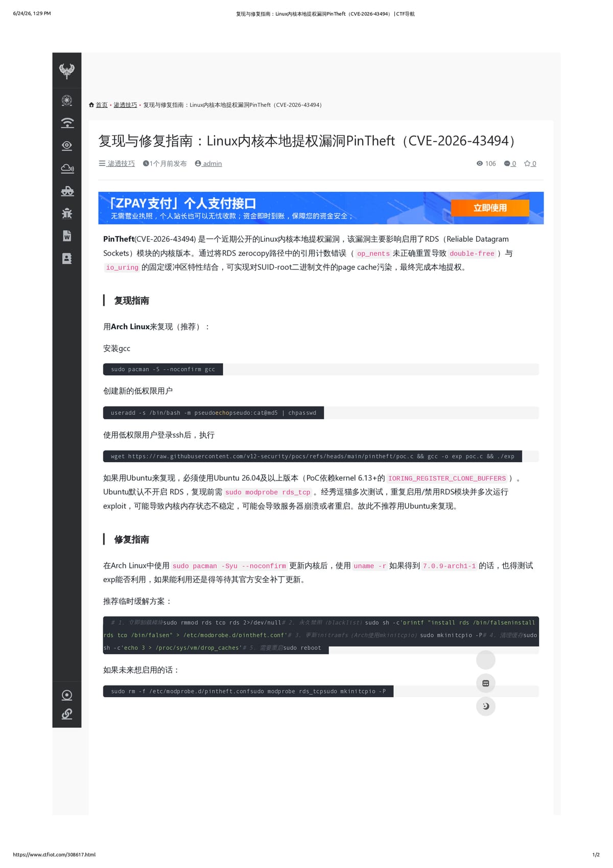Click the 修复指南 section heading
613x868 pixels.
pyautogui.click(x=132, y=539)
